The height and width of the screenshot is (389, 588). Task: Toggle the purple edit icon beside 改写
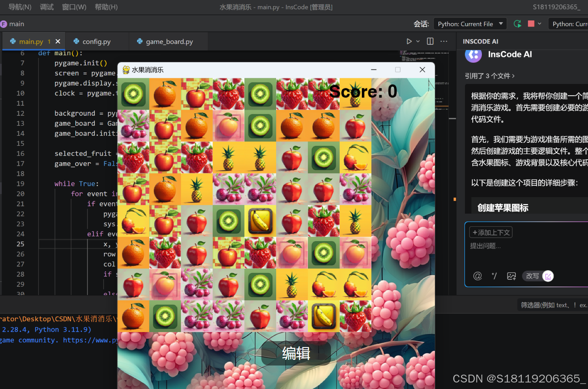click(x=548, y=276)
